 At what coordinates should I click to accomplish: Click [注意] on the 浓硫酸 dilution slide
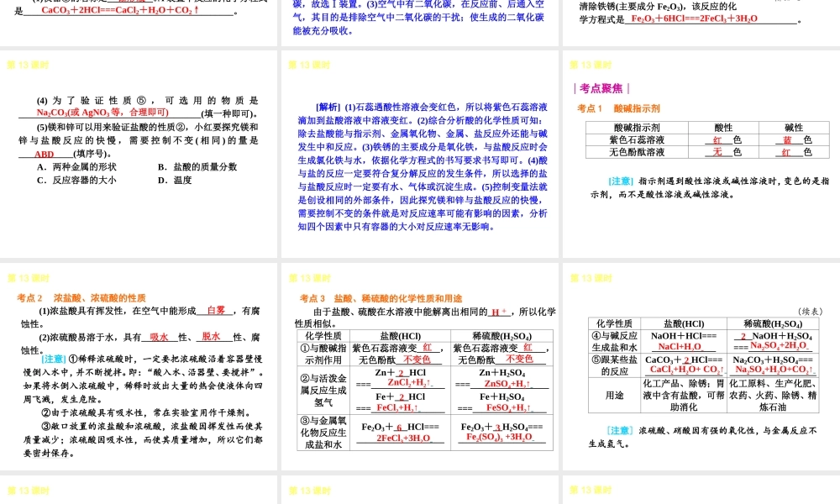tap(54, 359)
